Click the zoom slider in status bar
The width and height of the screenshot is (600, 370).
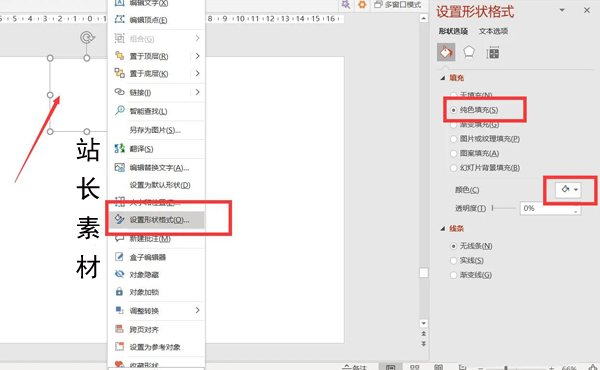coord(515,368)
